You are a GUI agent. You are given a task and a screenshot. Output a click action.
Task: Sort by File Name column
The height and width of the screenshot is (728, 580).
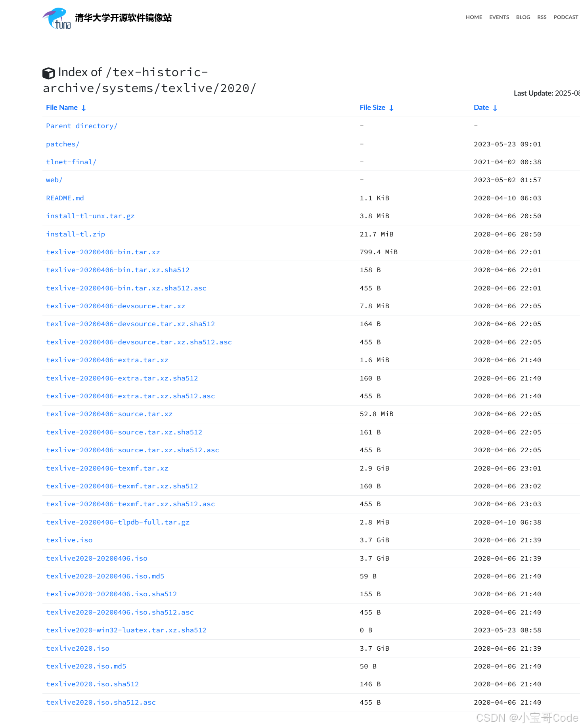(66, 108)
